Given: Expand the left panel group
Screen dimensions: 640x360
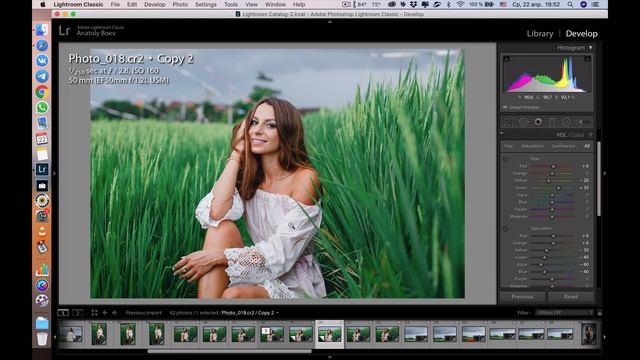Looking at the screenshot, I should tap(55, 173).
